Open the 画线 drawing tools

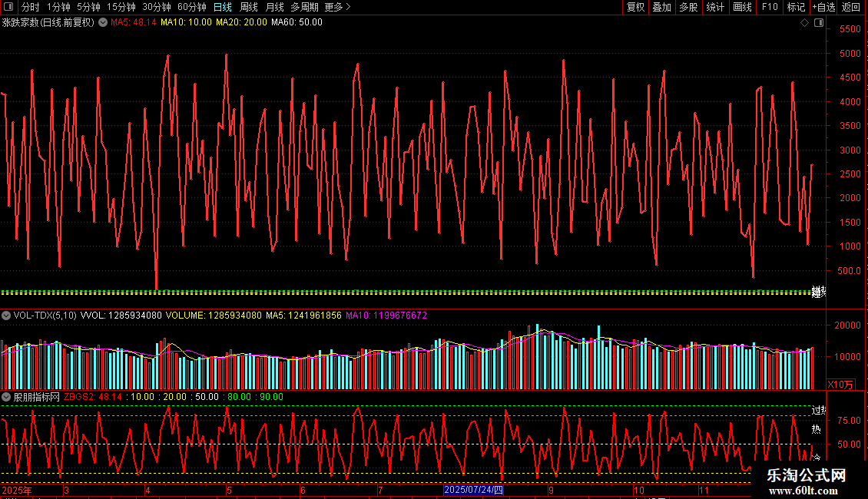click(742, 7)
